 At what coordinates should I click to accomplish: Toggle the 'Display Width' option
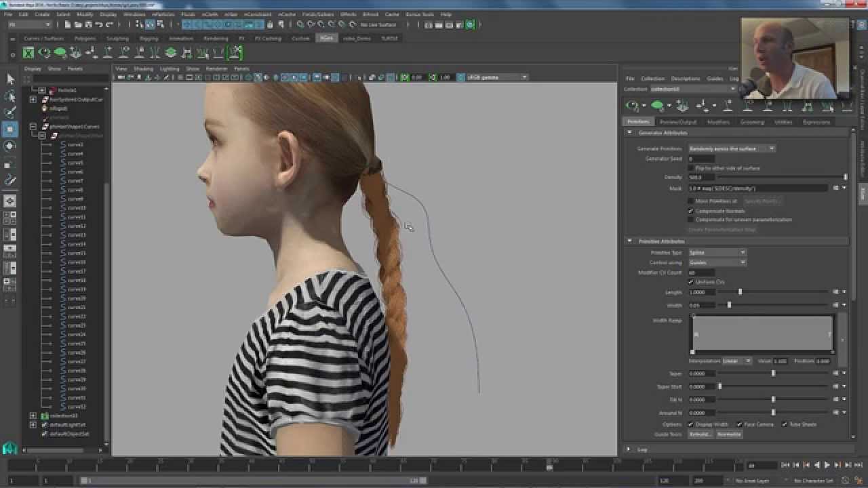pos(691,424)
